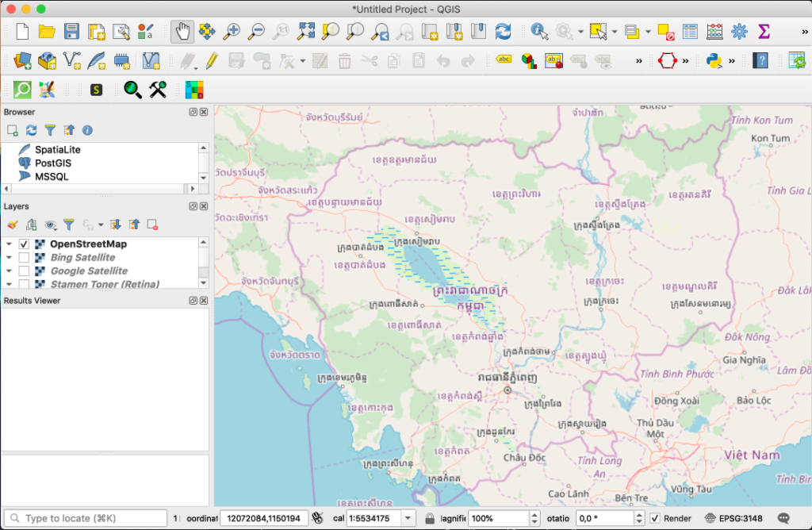The width and height of the screenshot is (812, 530).
Task: Select the Pan Map hand tool
Action: [182, 32]
